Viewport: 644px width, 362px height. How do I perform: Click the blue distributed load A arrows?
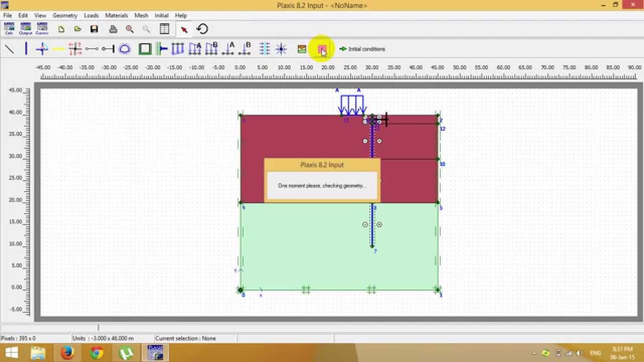(x=353, y=105)
